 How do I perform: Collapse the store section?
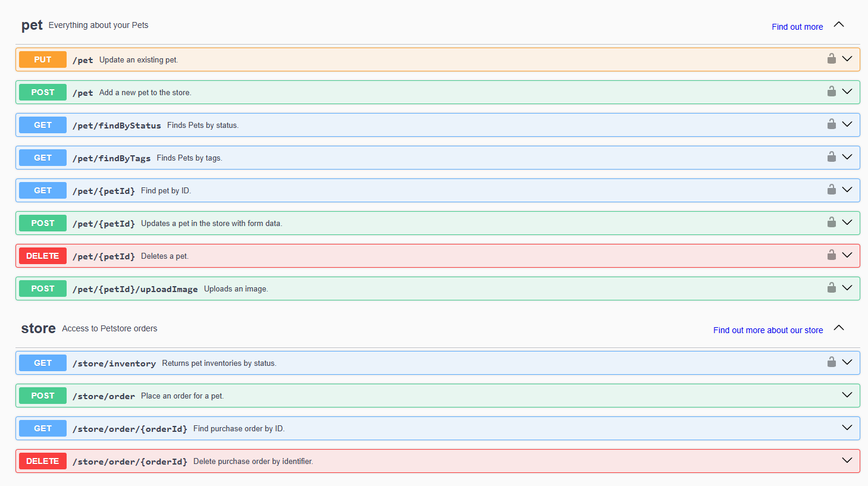tap(839, 328)
